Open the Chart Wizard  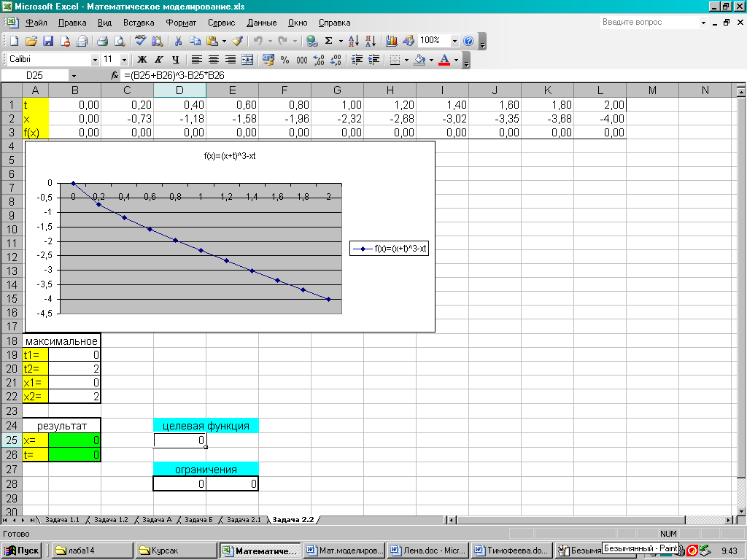392,41
